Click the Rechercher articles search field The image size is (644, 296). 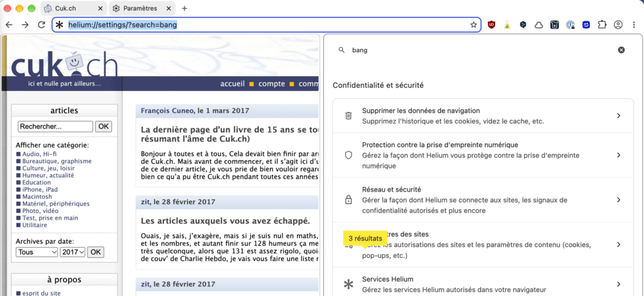(55, 126)
